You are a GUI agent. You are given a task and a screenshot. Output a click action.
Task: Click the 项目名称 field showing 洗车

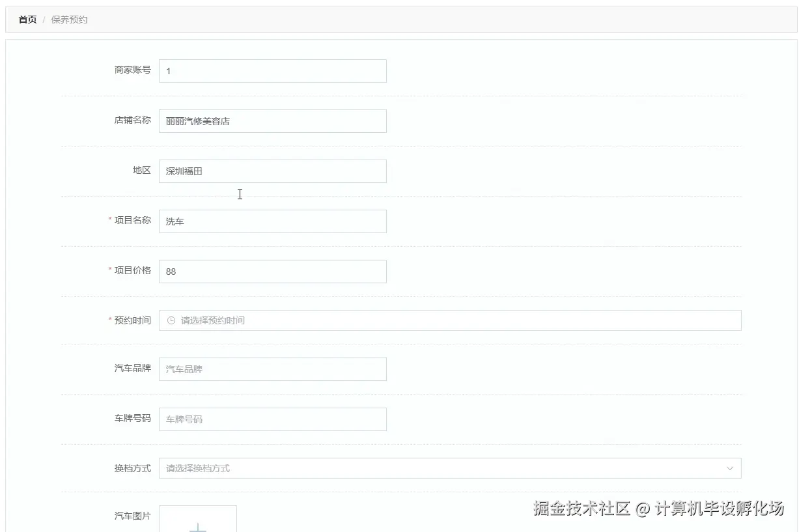(x=272, y=221)
